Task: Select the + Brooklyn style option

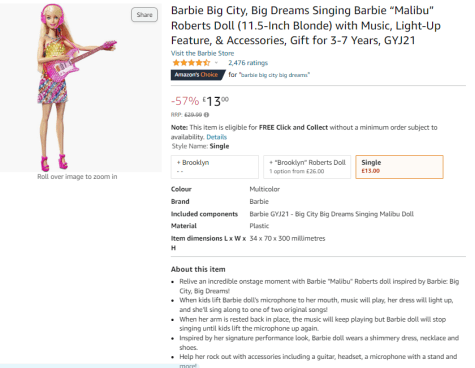Action: [215, 167]
